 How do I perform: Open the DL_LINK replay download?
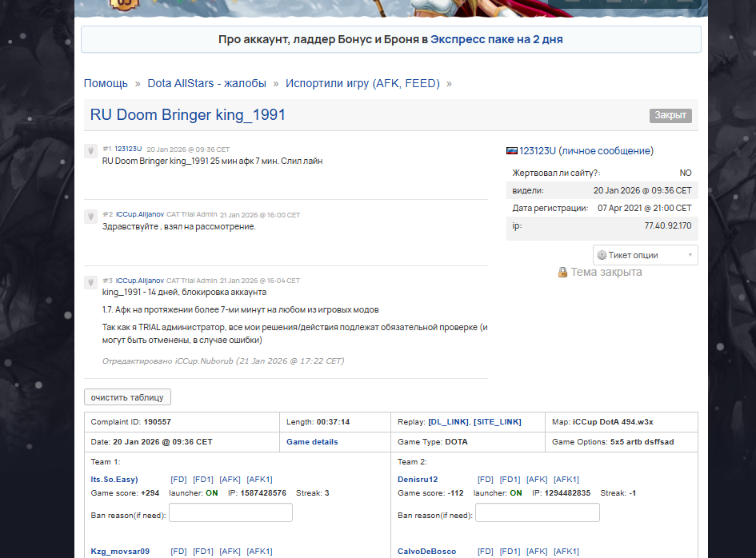[x=448, y=421]
